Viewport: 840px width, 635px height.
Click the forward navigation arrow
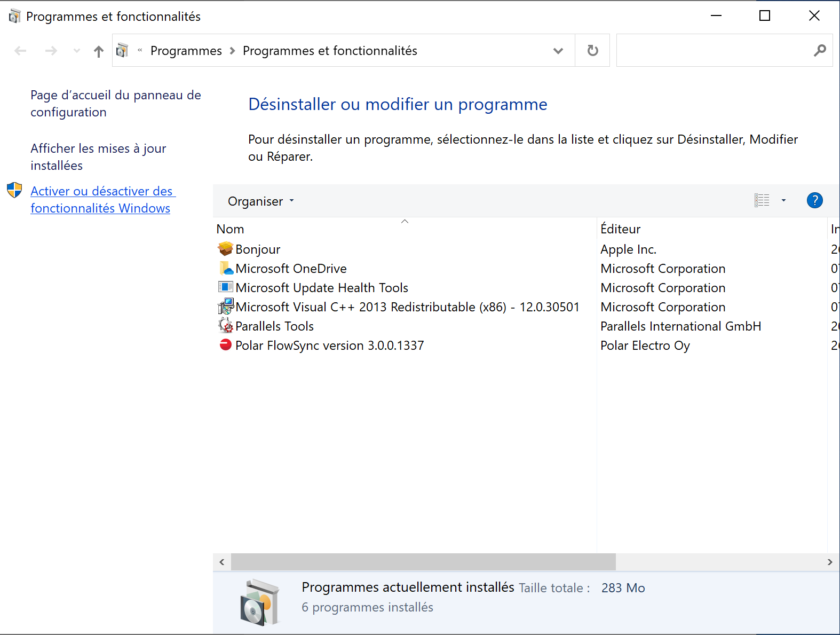pyautogui.click(x=51, y=51)
